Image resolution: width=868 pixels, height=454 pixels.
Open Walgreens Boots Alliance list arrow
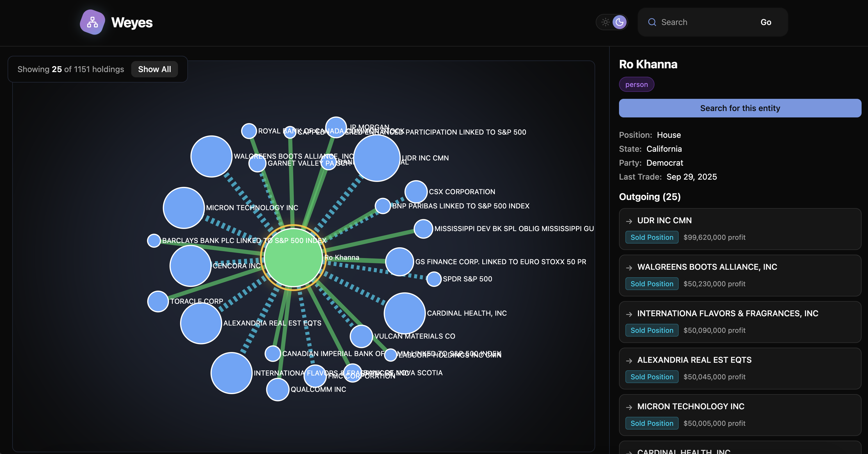(x=629, y=267)
